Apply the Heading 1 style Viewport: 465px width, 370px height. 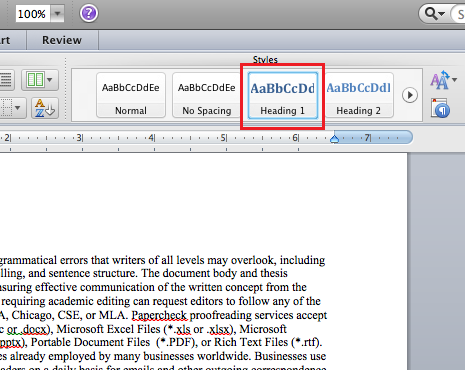[283, 95]
